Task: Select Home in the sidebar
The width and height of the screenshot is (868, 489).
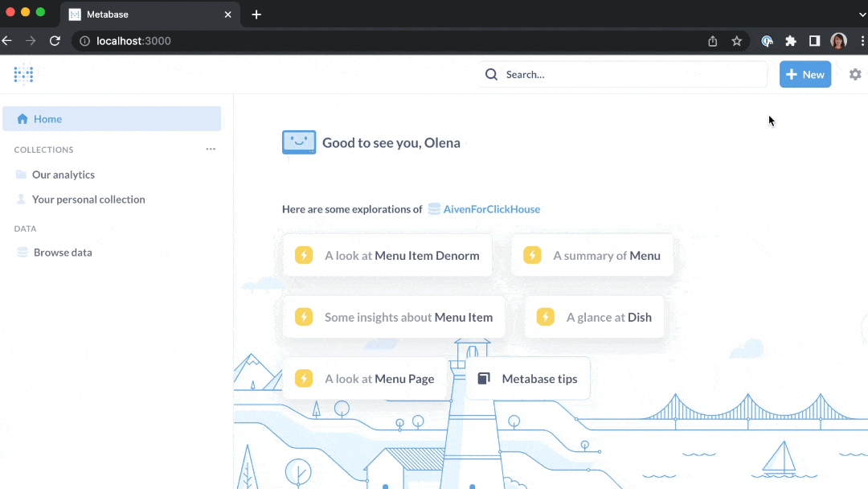Action: pyautogui.click(x=112, y=119)
